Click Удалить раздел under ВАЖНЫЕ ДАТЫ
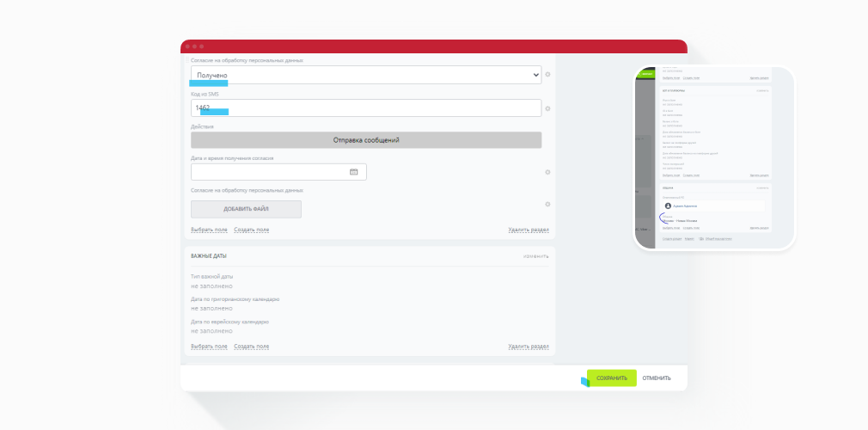This screenshot has width=868, height=430. click(x=529, y=347)
